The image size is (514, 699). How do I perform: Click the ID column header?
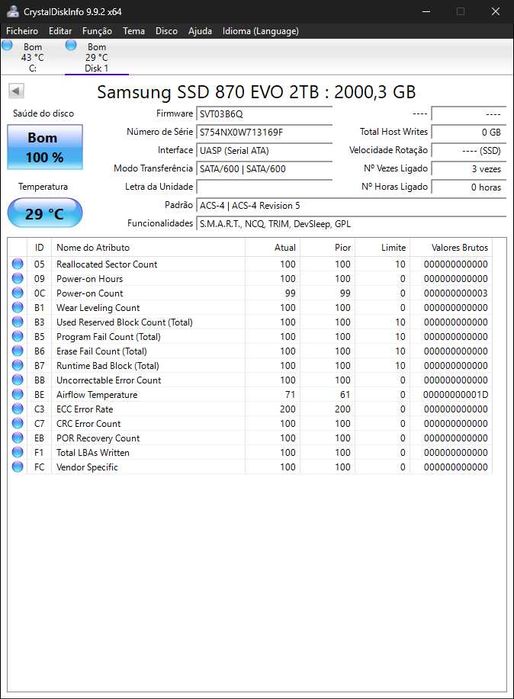(x=39, y=247)
